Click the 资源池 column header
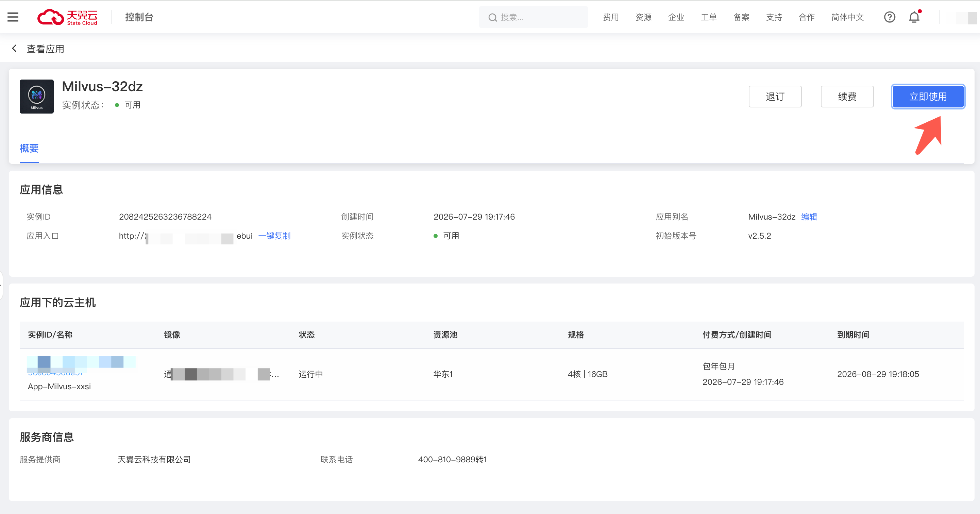Viewport: 980px width, 514px height. [x=445, y=335]
